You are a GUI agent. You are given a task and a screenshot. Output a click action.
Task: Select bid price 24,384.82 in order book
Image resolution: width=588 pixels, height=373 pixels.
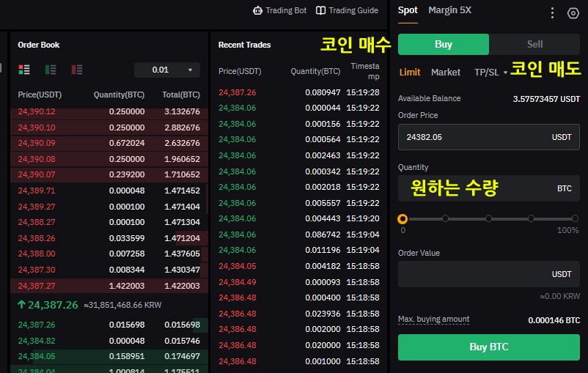pos(37,341)
